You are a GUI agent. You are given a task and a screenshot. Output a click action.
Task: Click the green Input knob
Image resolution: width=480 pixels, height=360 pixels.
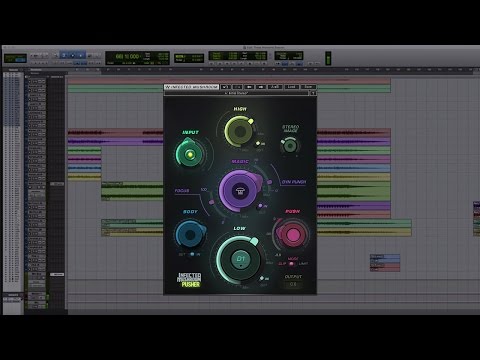(190, 154)
